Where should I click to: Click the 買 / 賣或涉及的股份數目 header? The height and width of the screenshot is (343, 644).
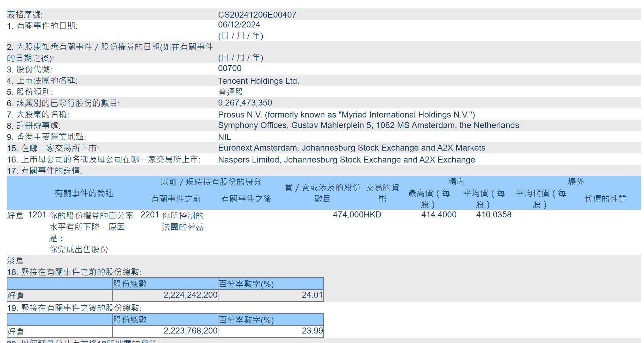[x=322, y=193]
